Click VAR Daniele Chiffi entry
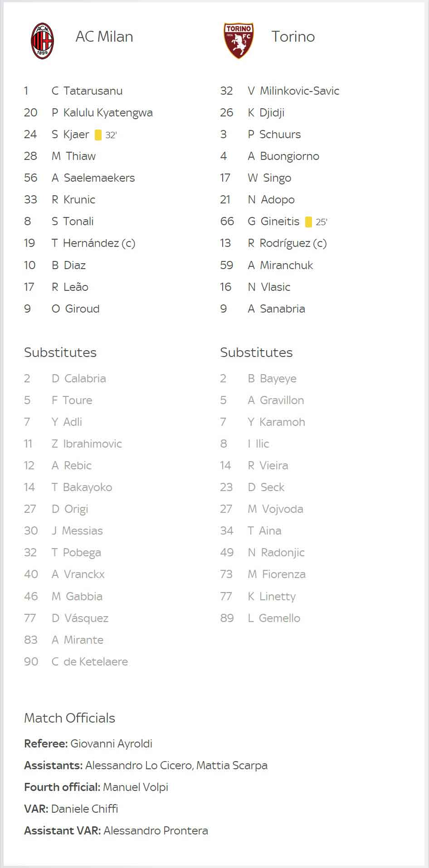This screenshot has width=429, height=868. tap(71, 809)
